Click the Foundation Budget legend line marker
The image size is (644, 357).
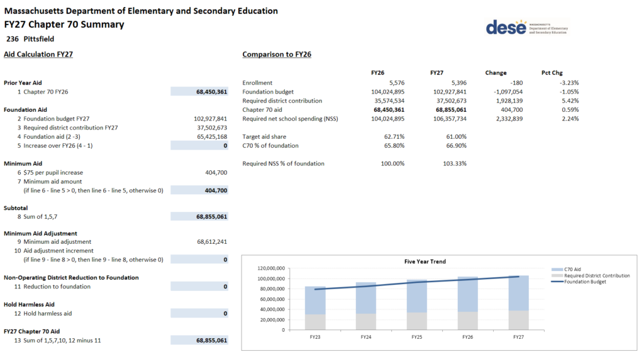pyautogui.click(x=557, y=282)
